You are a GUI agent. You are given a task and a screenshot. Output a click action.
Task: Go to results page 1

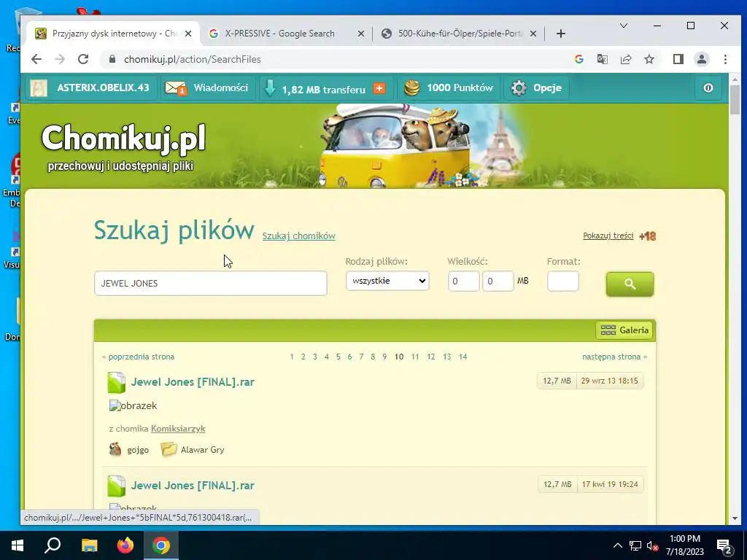pyautogui.click(x=292, y=357)
